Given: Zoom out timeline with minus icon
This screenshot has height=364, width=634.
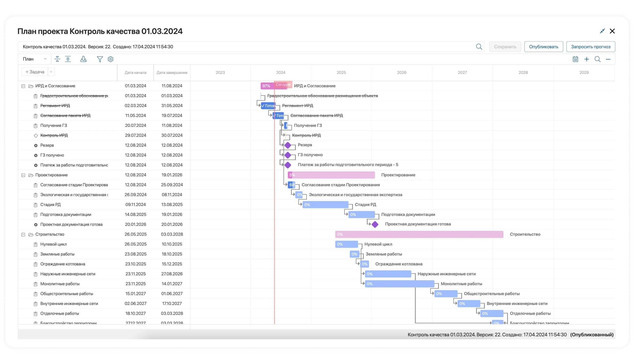Looking at the screenshot, I should click(x=608, y=59).
